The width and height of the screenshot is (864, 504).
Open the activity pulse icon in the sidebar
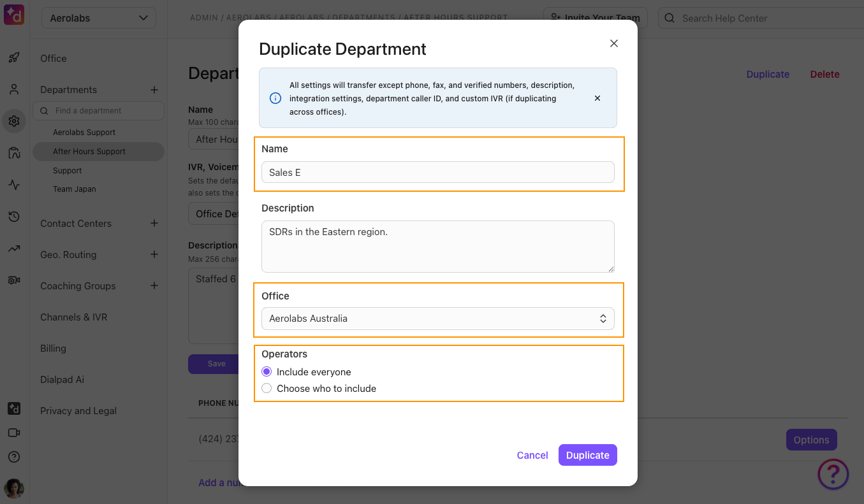[14, 185]
